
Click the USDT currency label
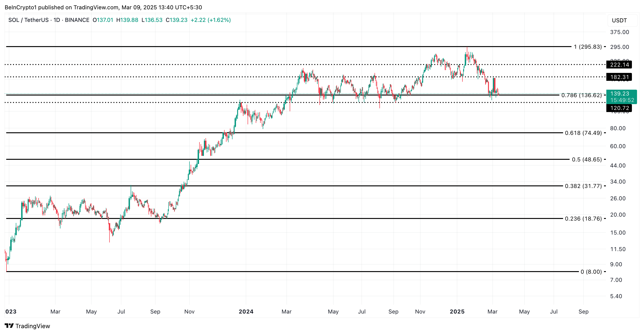coord(619,20)
